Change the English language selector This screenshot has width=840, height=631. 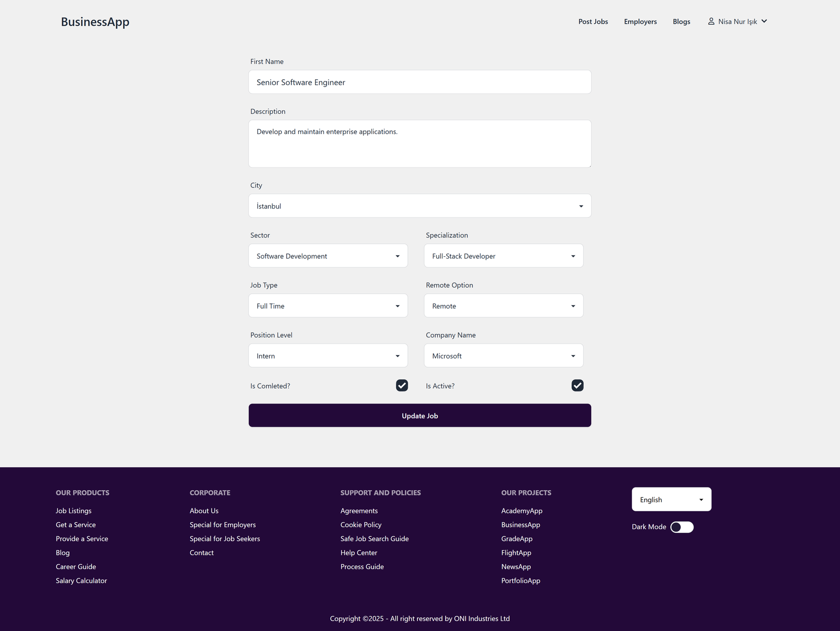point(671,500)
